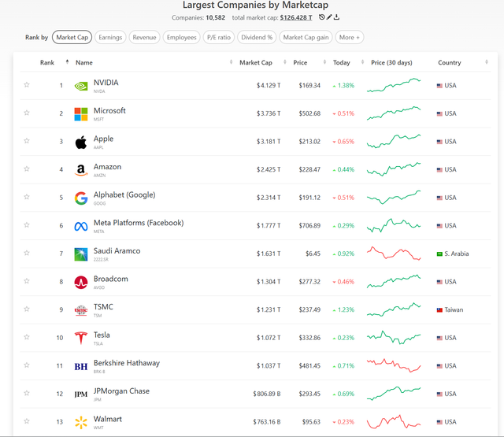Mark TSMC star as favorite
The height and width of the screenshot is (437, 504).
(27, 309)
